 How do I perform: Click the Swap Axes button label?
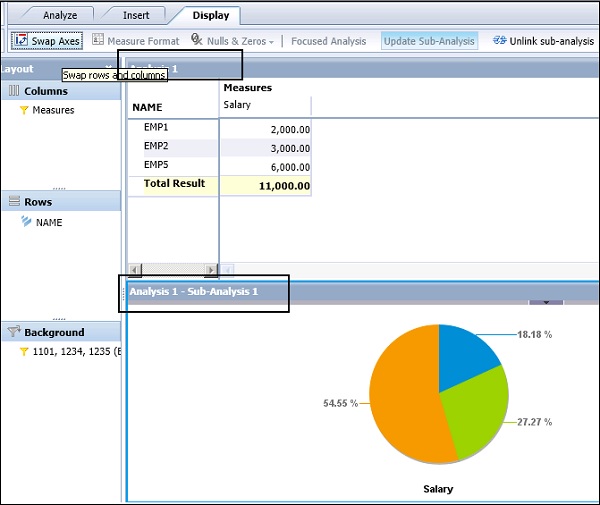click(x=55, y=41)
